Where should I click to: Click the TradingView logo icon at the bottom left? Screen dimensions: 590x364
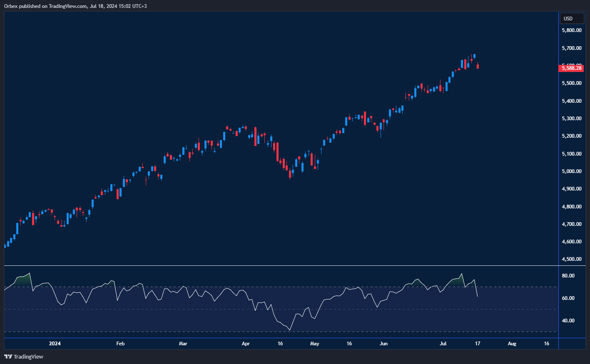point(8,357)
